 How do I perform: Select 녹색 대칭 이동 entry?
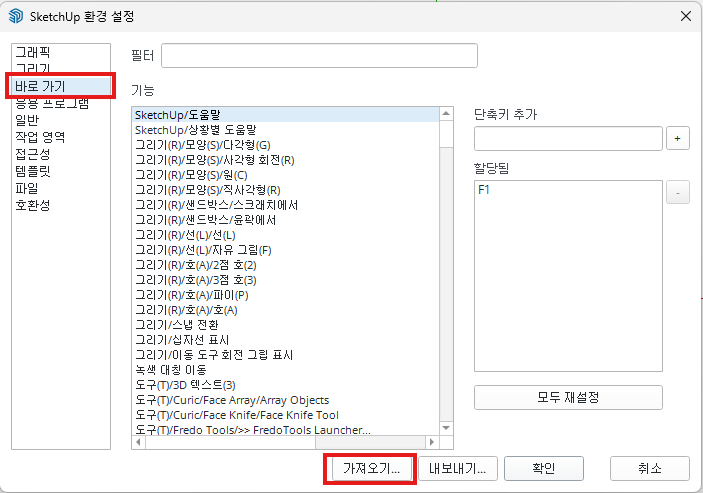tap(286, 370)
